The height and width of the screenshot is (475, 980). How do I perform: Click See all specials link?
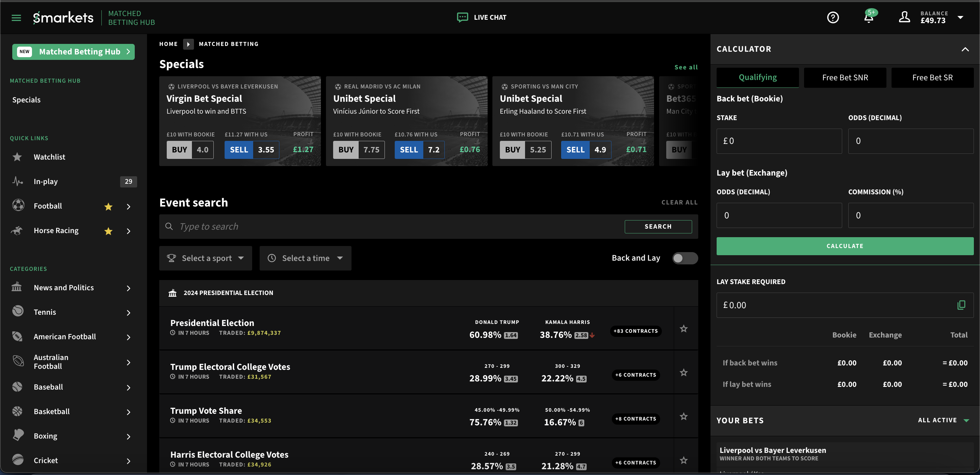tap(686, 67)
